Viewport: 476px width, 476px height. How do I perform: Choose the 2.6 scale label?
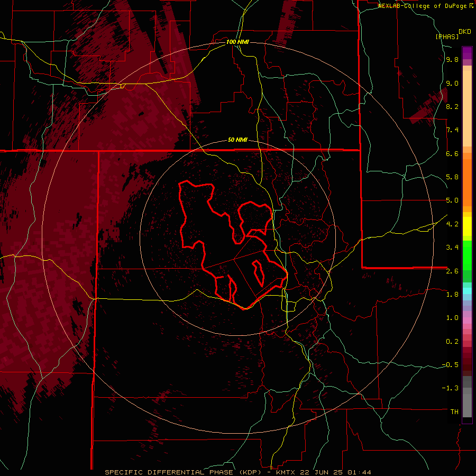[452, 271]
